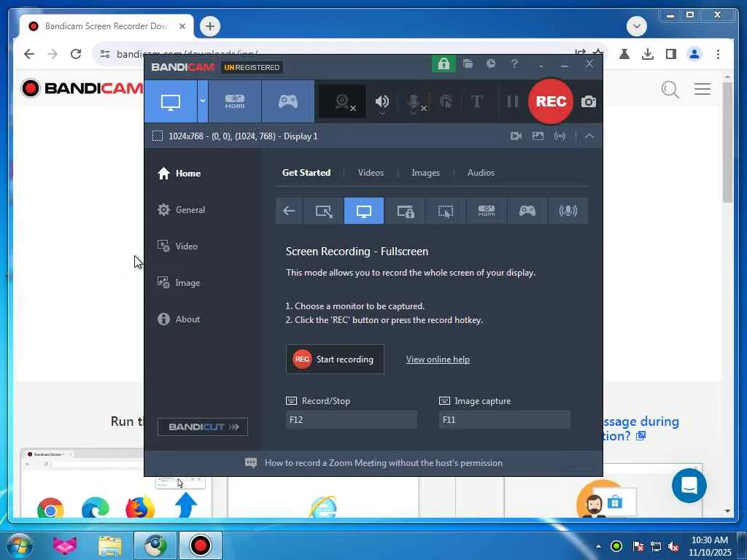Click Image capture hotkey field F11
This screenshot has width=747, height=560.
click(505, 420)
